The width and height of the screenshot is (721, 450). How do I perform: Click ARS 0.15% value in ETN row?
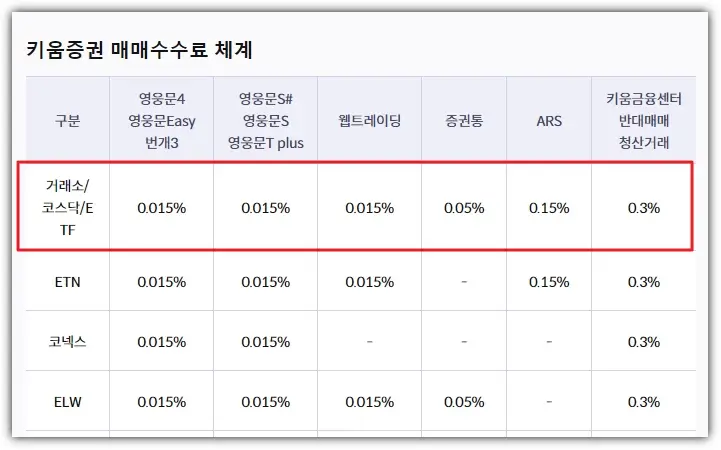coord(549,282)
